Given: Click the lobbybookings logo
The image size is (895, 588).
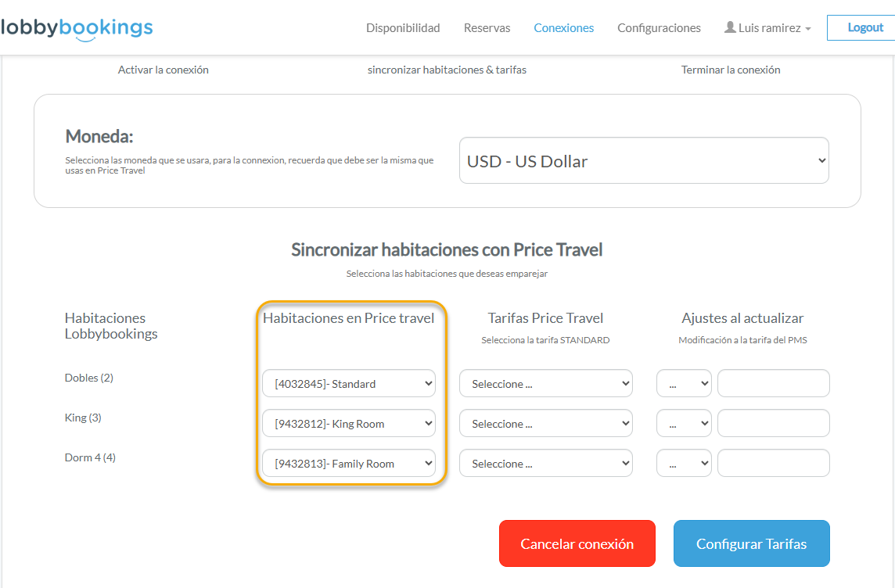Looking at the screenshot, I should point(77,28).
